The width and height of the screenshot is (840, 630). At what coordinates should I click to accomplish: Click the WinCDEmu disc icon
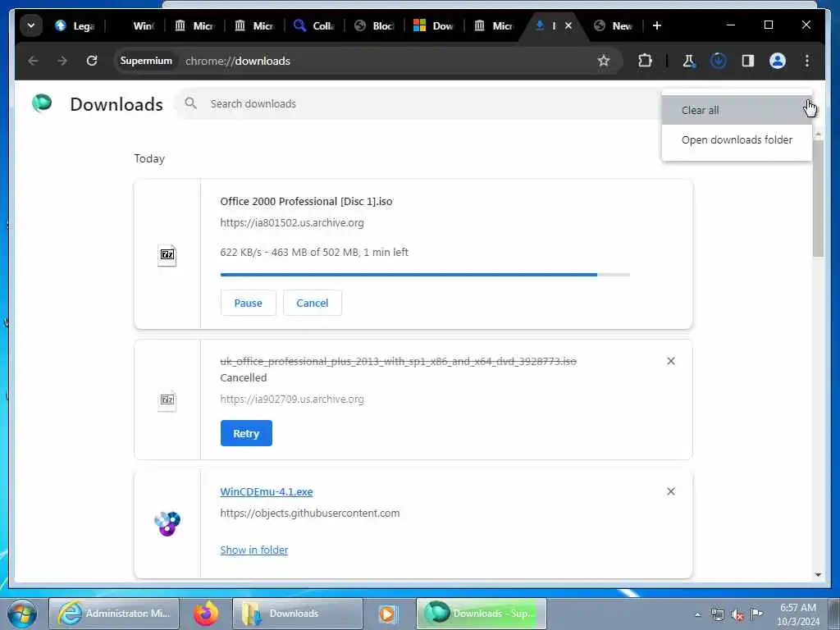coord(167,523)
